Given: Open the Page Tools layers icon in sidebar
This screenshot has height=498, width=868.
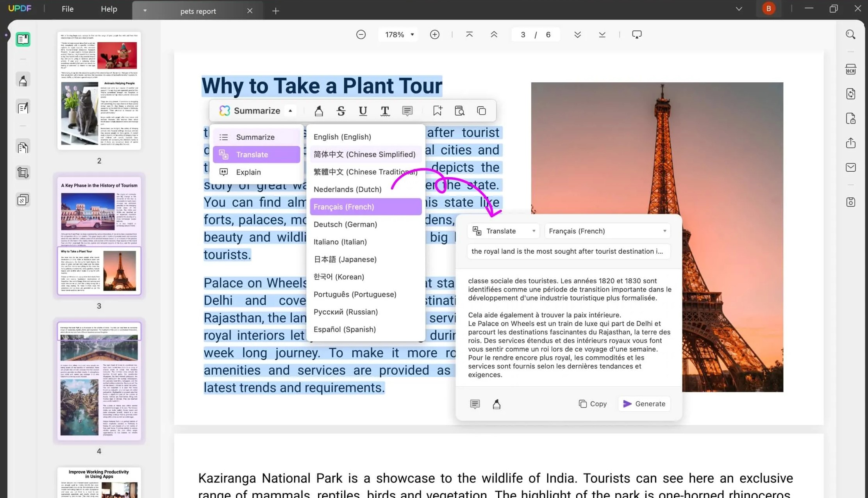Looking at the screenshot, I should click(23, 200).
